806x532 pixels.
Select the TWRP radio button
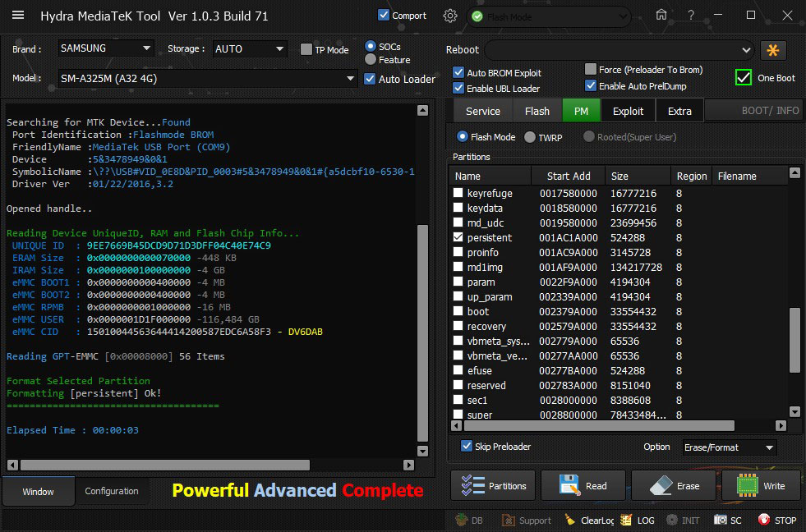[x=530, y=137]
